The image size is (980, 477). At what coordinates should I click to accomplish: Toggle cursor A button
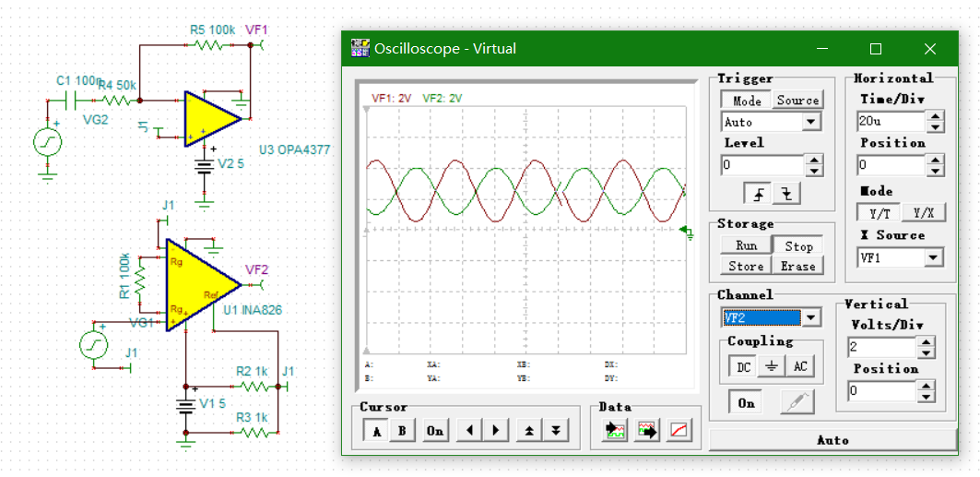tap(376, 431)
